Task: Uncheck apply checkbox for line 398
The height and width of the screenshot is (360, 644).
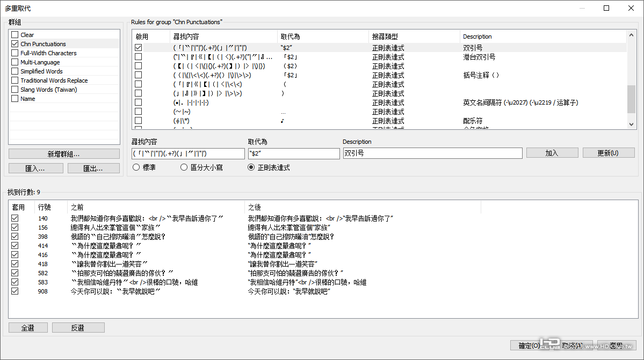Action: [x=15, y=236]
